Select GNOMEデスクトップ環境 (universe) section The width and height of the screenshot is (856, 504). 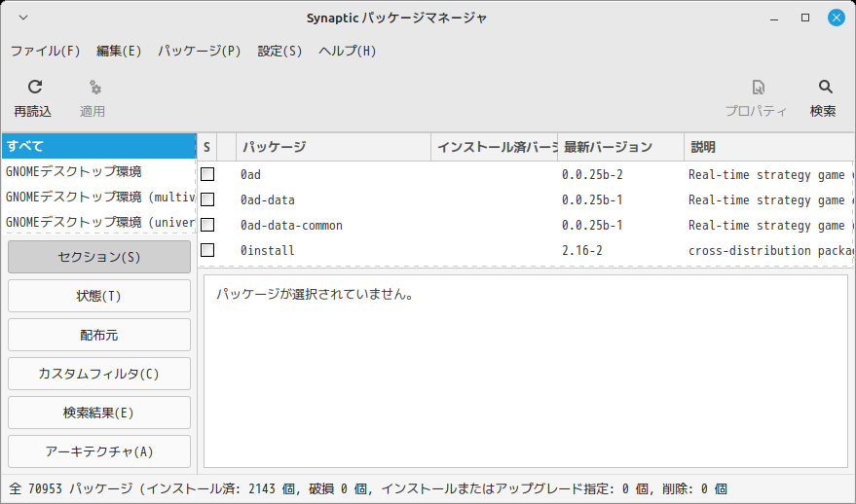[99, 222]
